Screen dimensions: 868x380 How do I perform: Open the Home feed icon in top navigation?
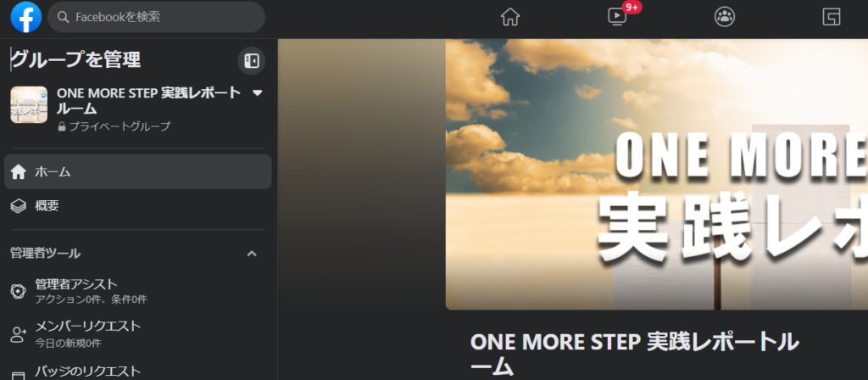[x=509, y=17]
